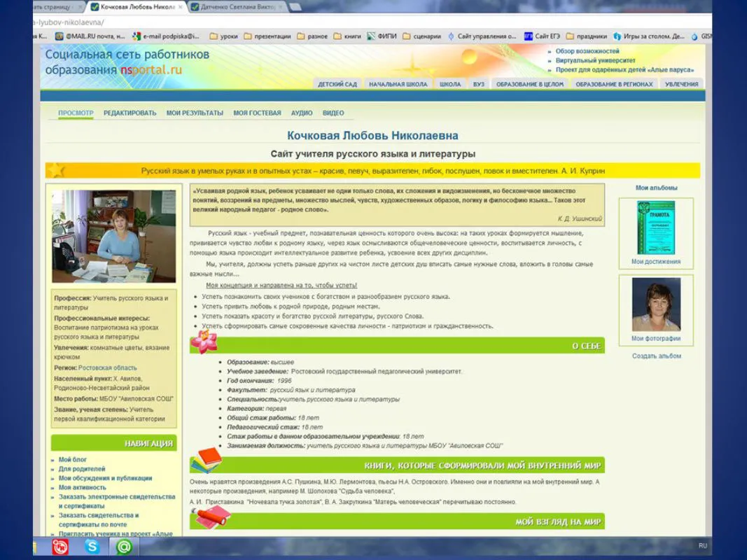The image size is (747, 560).
Task: Open the МОИ РЕЗУЛЬТАТЫ tab
Action: [x=195, y=113]
